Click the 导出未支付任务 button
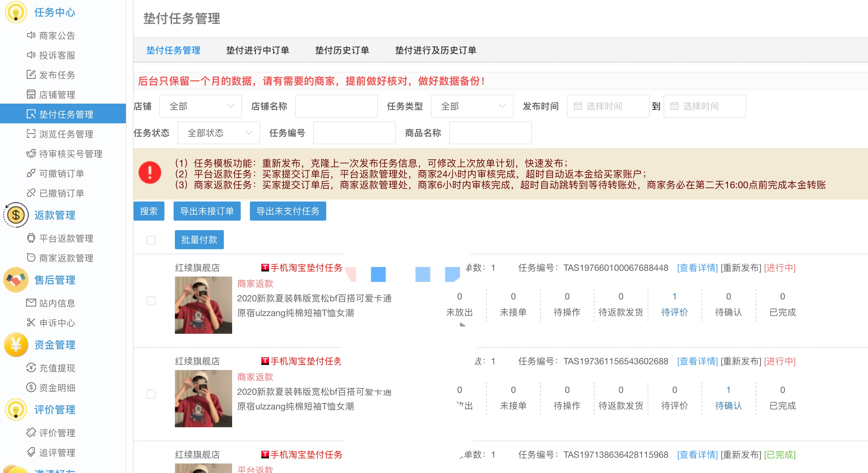Image resolution: width=868 pixels, height=473 pixels. pyautogui.click(x=288, y=211)
